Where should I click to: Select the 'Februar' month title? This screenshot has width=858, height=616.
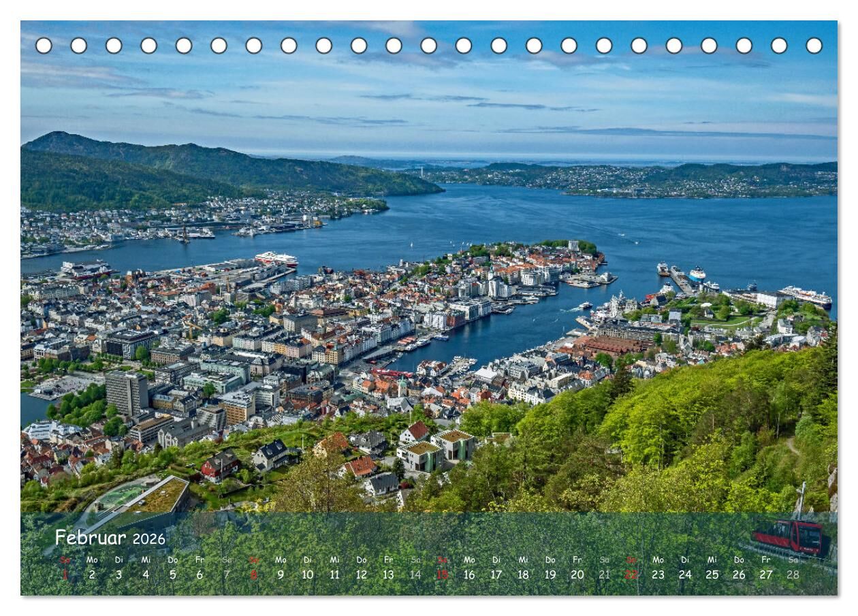[x=91, y=538]
